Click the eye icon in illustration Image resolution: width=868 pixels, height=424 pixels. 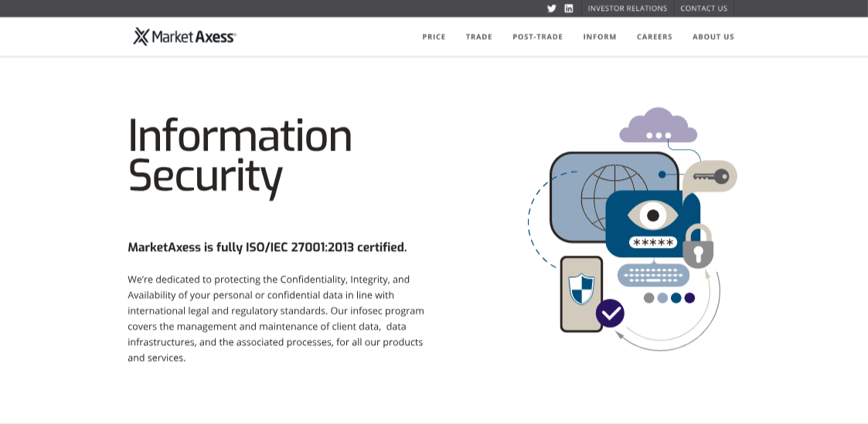click(x=652, y=214)
